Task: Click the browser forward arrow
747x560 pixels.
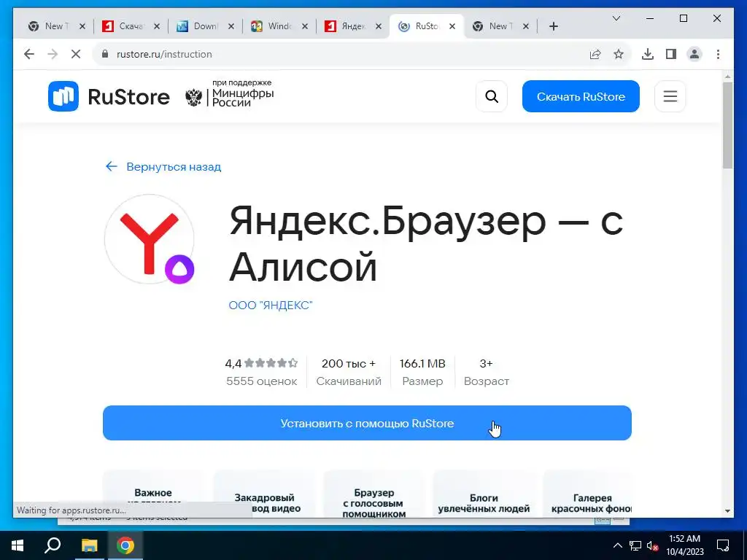Action: pyautogui.click(x=53, y=54)
